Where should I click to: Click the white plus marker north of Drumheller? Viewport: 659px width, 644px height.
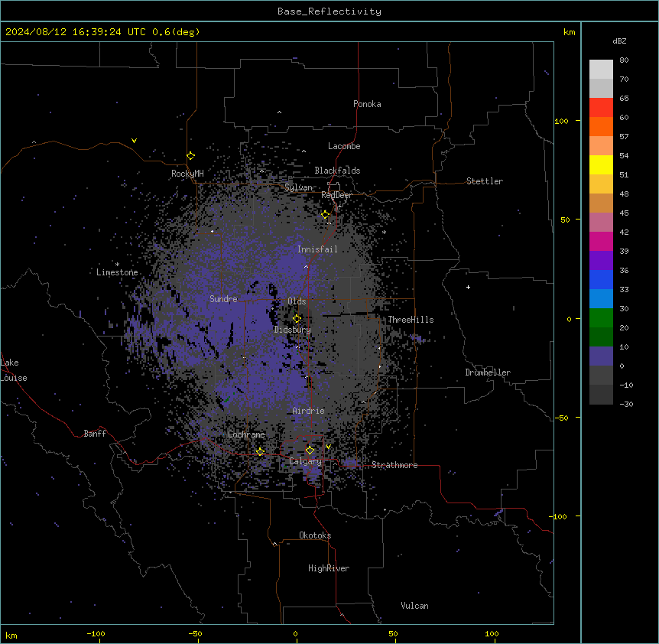[x=468, y=287]
